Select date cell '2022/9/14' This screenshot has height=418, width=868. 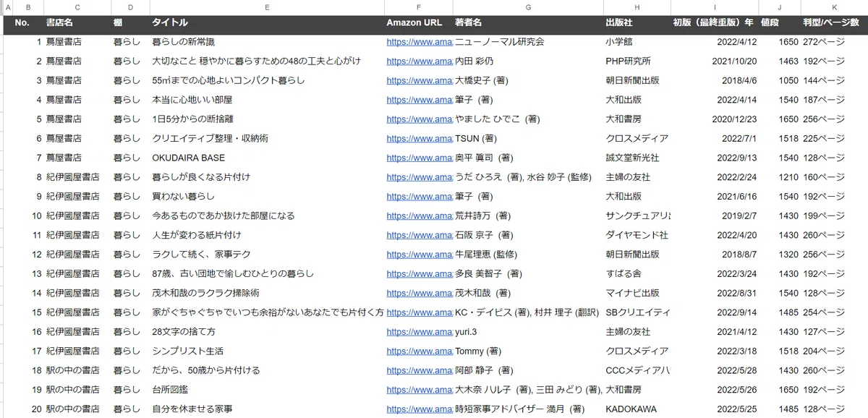(x=715, y=312)
